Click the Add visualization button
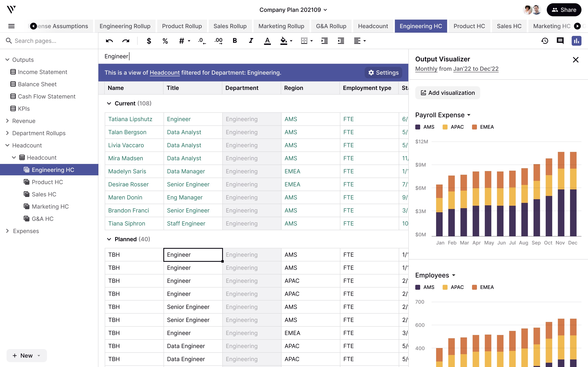 pyautogui.click(x=447, y=93)
